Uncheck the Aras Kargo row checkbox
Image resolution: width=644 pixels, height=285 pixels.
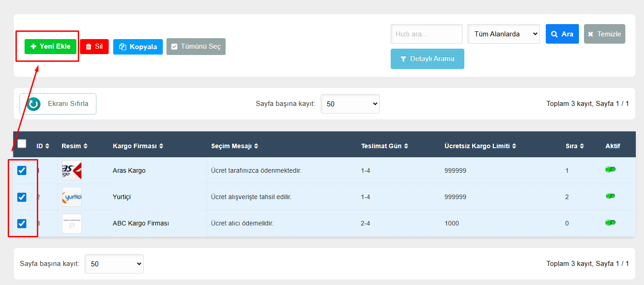(22, 170)
